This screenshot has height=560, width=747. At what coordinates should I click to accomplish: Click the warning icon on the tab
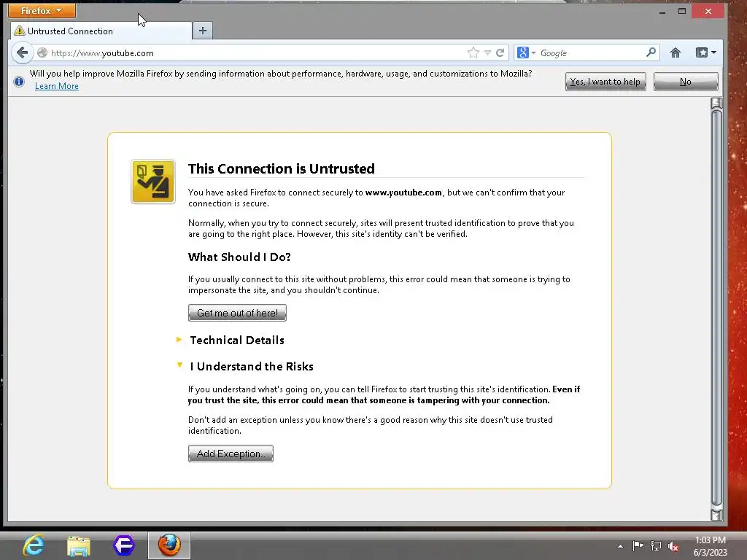click(19, 31)
